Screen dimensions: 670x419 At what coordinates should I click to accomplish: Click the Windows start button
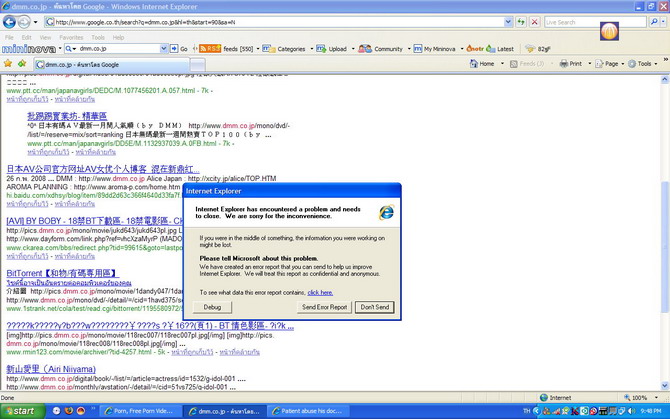tap(22, 411)
